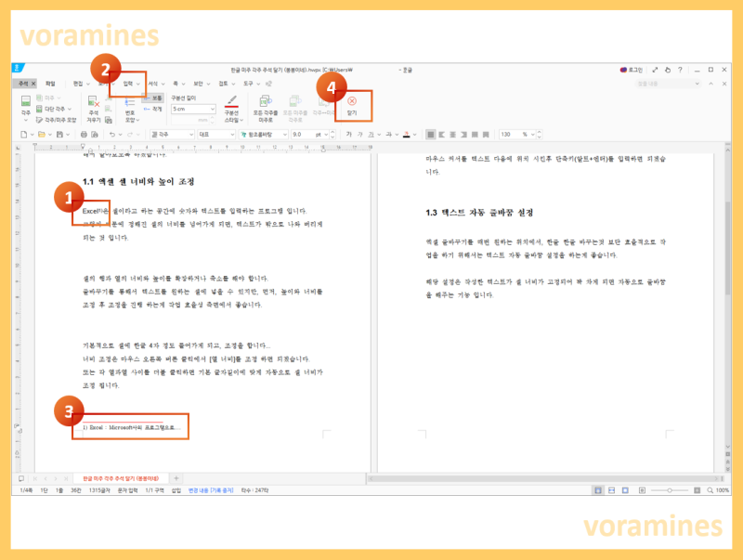The height and width of the screenshot is (560, 743).
Task: Select center alignment icon
Action: point(452,135)
